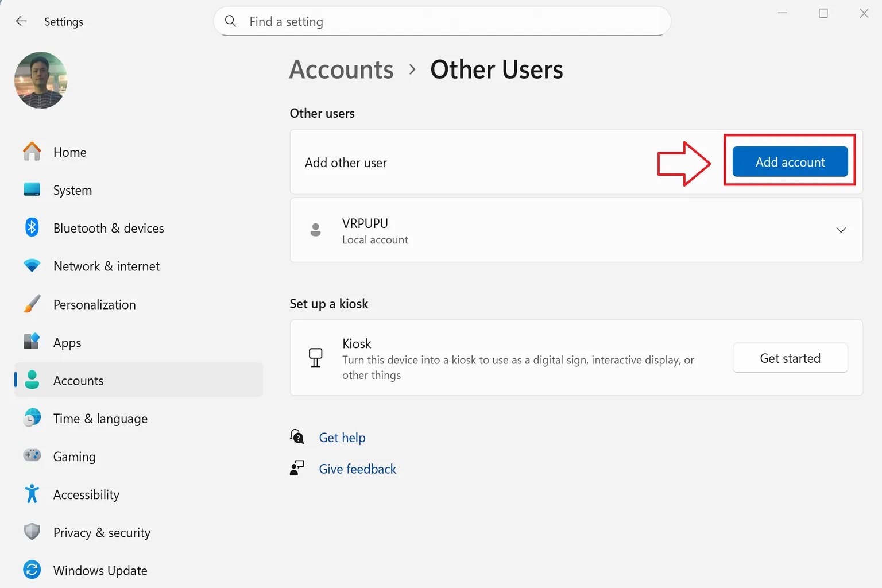Click the Windows Update sync icon
882x588 pixels.
[32, 570]
